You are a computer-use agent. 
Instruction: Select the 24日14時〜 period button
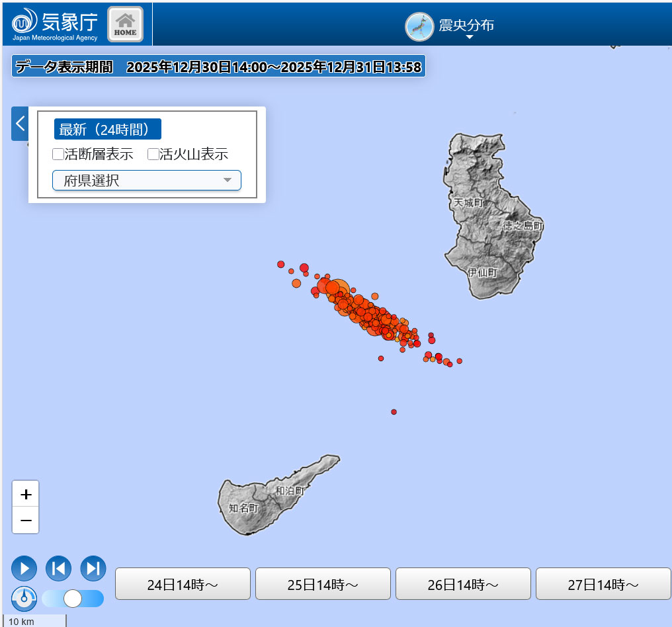[x=183, y=584]
